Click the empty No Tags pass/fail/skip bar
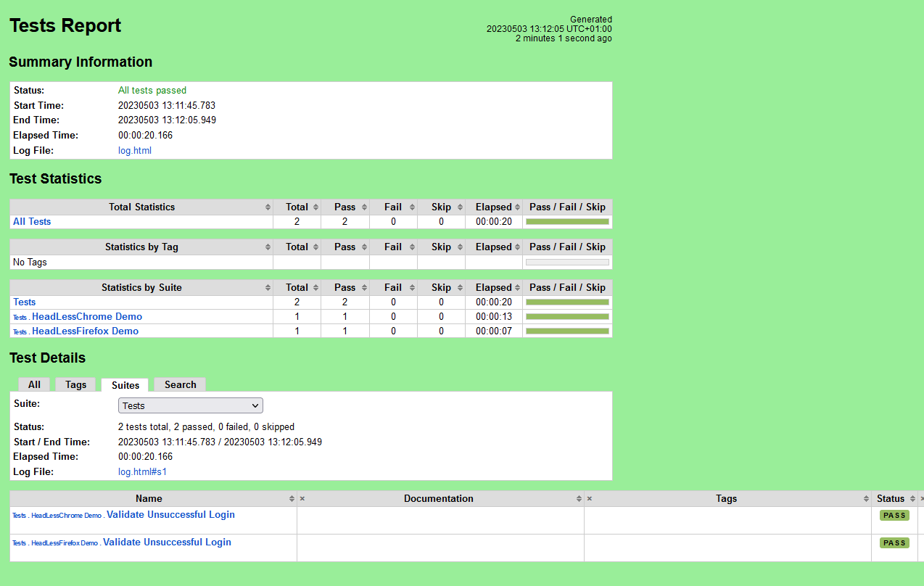 pyautogui.click(x=567, y=263)
